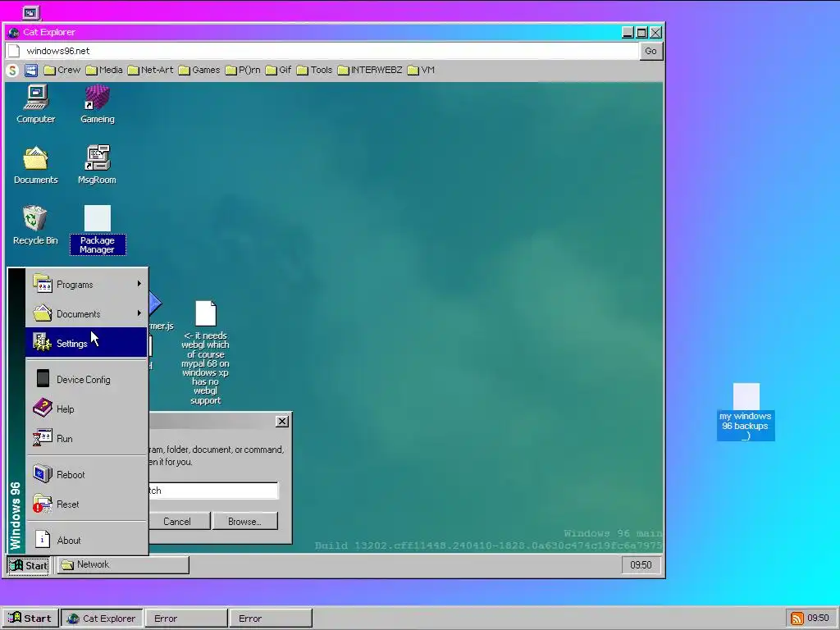Open the Media bookmarks folder

tap(104, 71)
